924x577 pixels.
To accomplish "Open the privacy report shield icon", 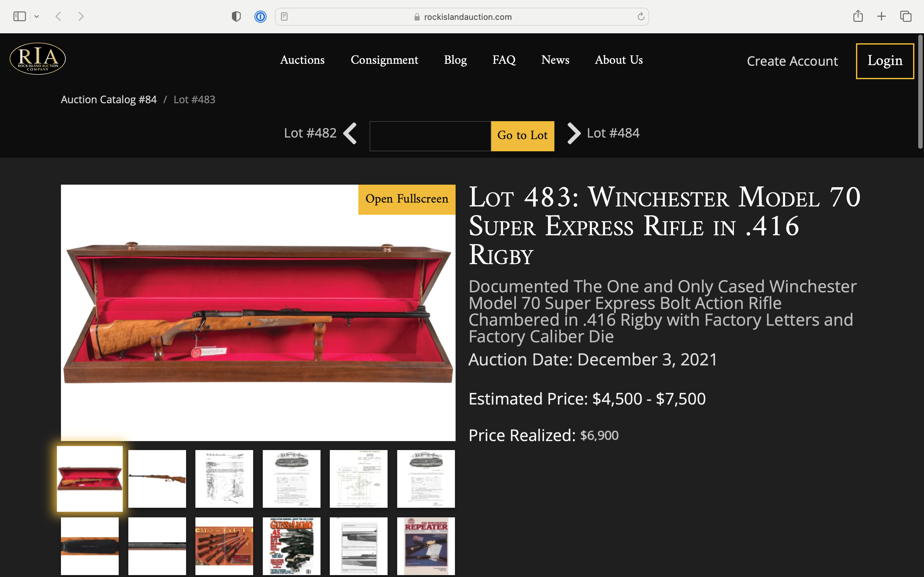I will pyautogui.click(x=236, y=16).
